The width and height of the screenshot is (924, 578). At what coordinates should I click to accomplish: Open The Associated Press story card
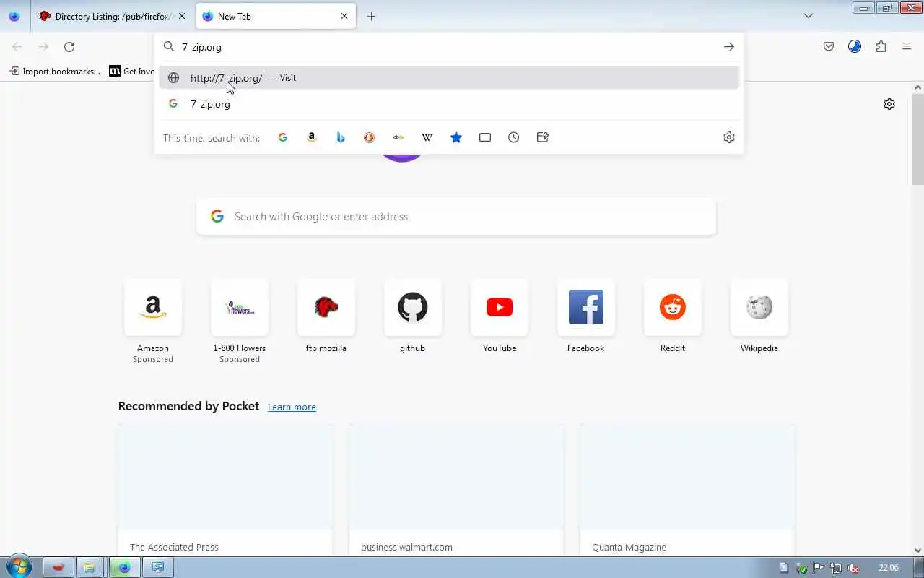[225, 491]
